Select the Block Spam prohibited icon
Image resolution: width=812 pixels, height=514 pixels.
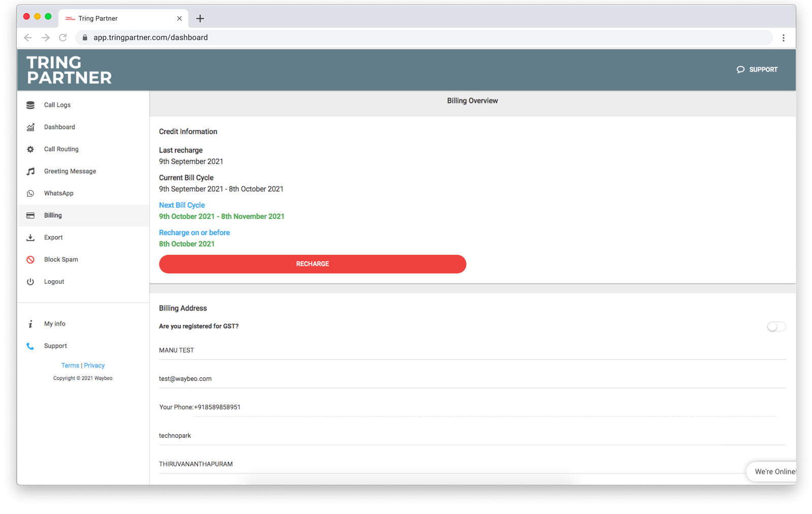[x=30, y=260]
